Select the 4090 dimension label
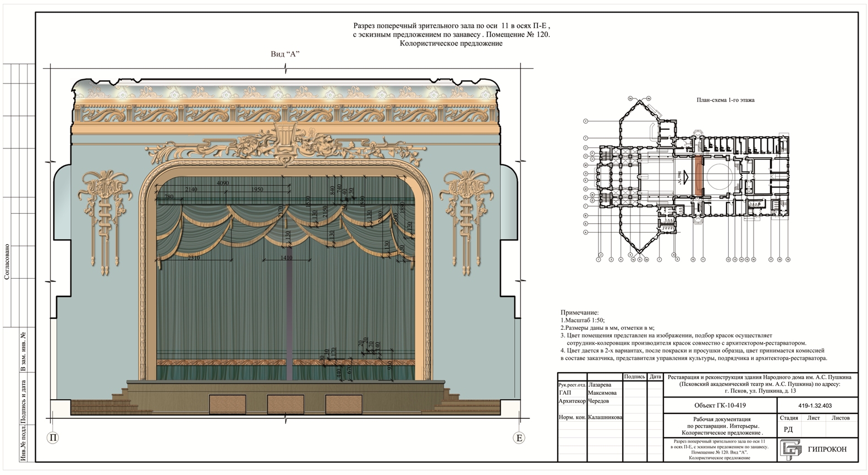Image resolution: width=868 pixels, height=475 pixels. (x=223, y=183)
